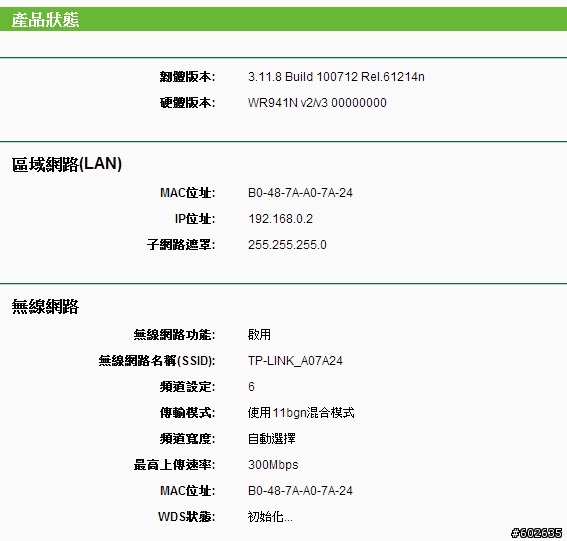Select the 初始化... WDS status value
Image resolution: width=567 pixels, height=541 pixels.
tap(270, 516)
